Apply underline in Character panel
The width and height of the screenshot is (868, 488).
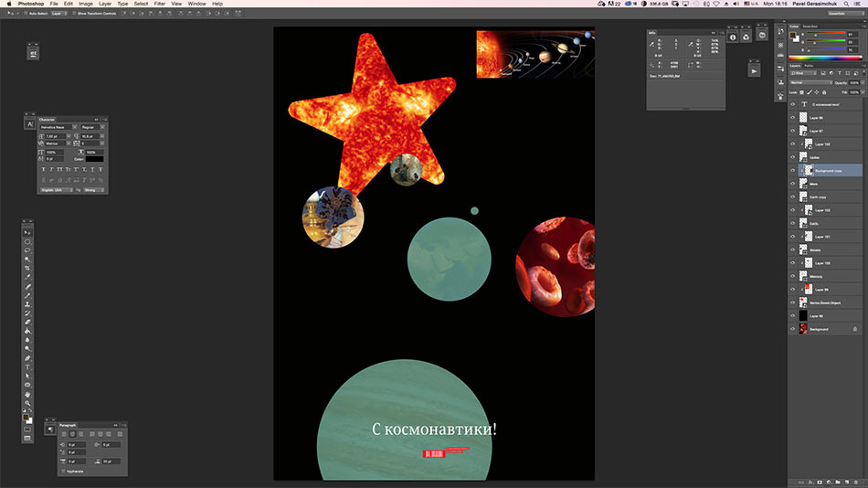[x=92, y=169]
